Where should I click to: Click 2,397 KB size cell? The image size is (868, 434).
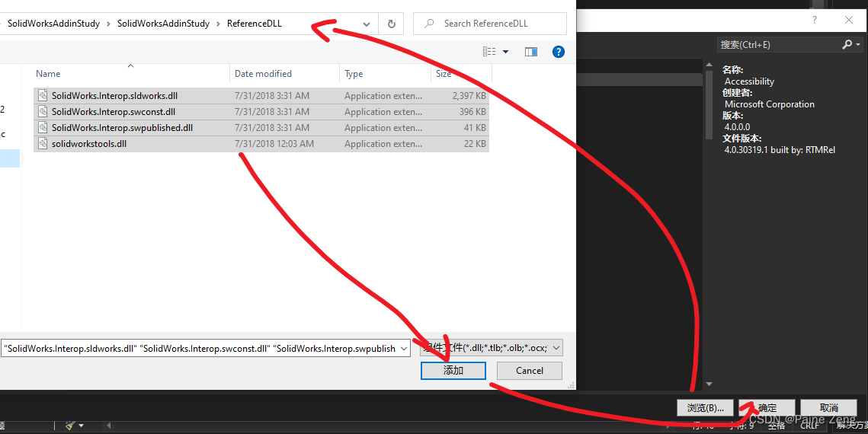point(469,96)
